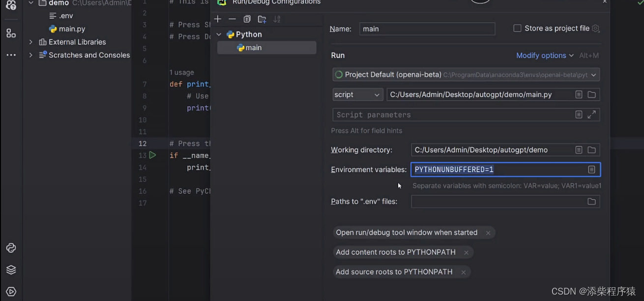Sort configurations alphabetically icon
This screenshot has width=644, height=301.
pos(277,19)
